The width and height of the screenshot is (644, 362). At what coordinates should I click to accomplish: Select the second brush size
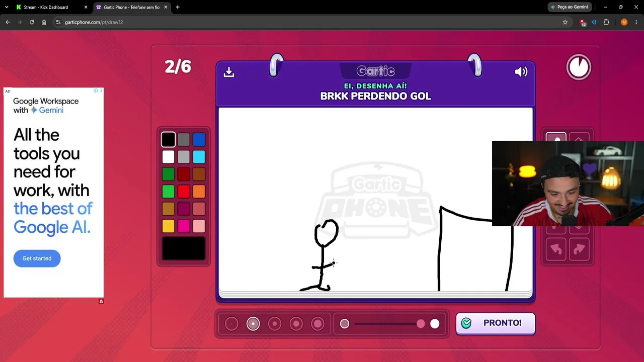[253, 324]
